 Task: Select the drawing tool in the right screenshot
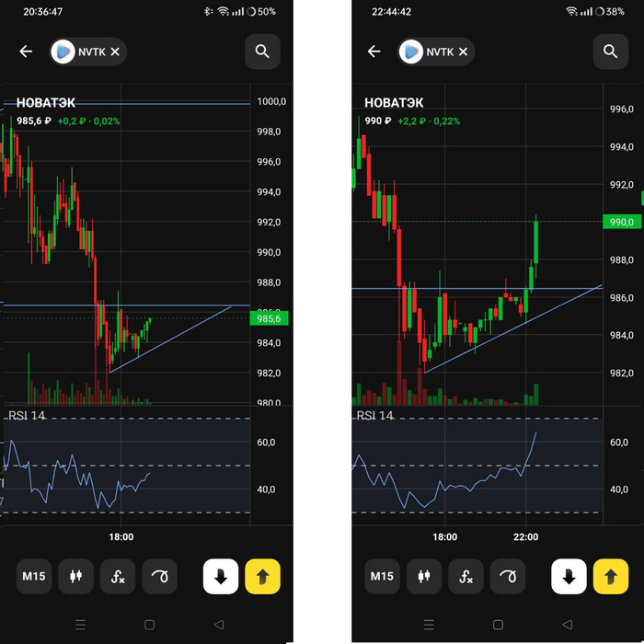508,577
